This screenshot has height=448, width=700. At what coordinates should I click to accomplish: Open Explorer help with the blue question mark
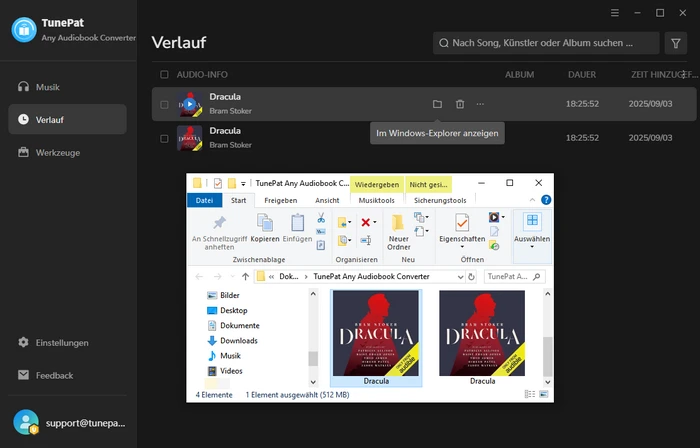click(x=546, y=200)
